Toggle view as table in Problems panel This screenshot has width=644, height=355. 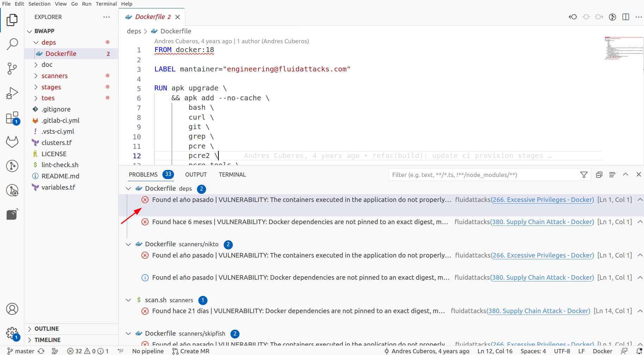[x=612, y=175]
